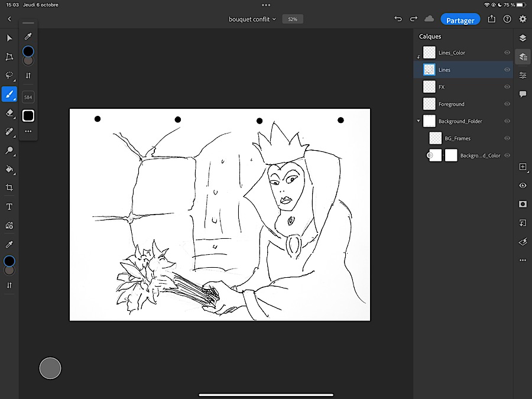
Task: Select the Lasso selection tool
Action: coord(9,75)
